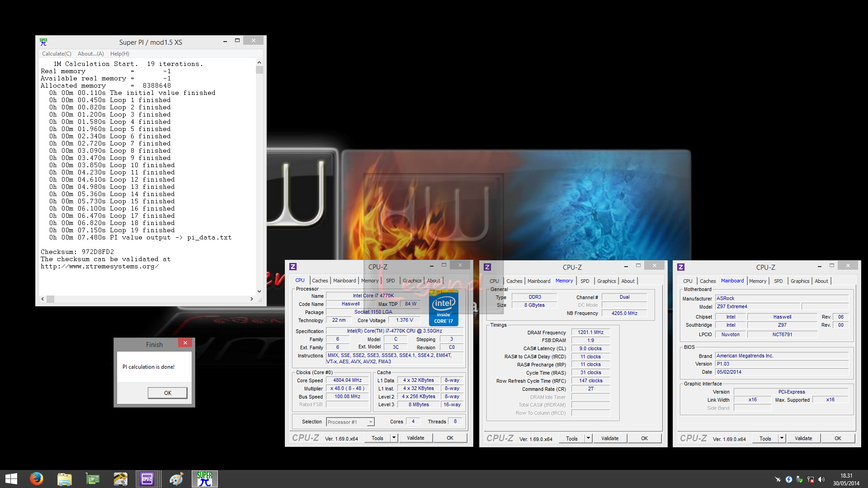Click NB Frequency value 4205.0 MHz
This screenshot has height=488, width=868.
pos(624,313)
